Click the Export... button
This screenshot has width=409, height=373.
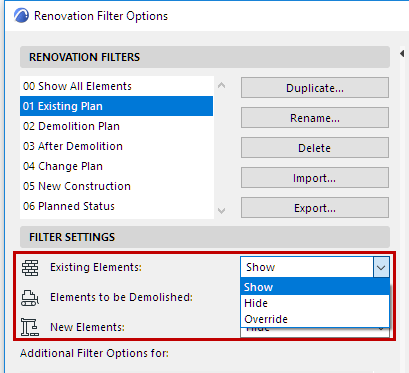pyautogui.click(x=315, y=208)
